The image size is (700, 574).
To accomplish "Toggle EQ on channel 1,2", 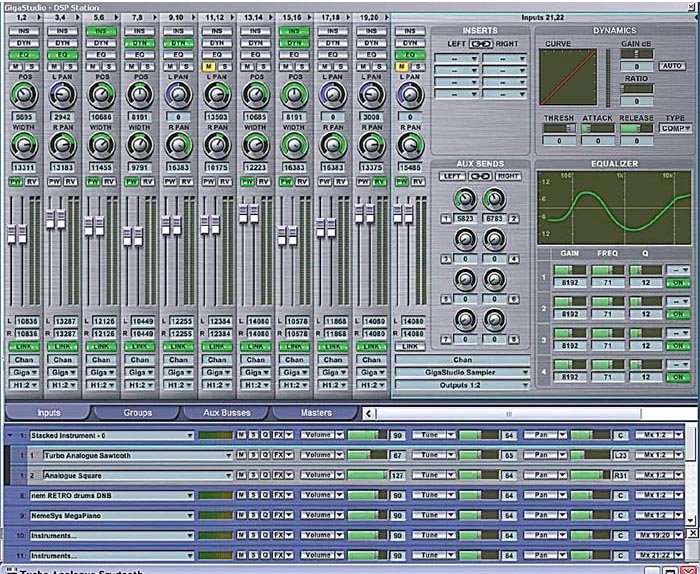I will point(24,55).
